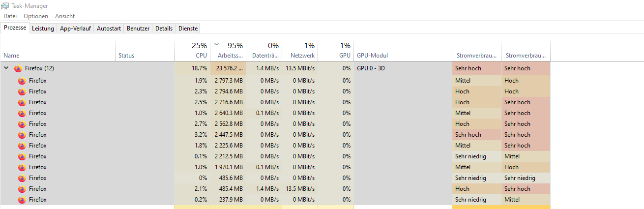Open the Dienste tab
Screen dimensions: 644x209
pyautogui.click(x=188, y=29)
